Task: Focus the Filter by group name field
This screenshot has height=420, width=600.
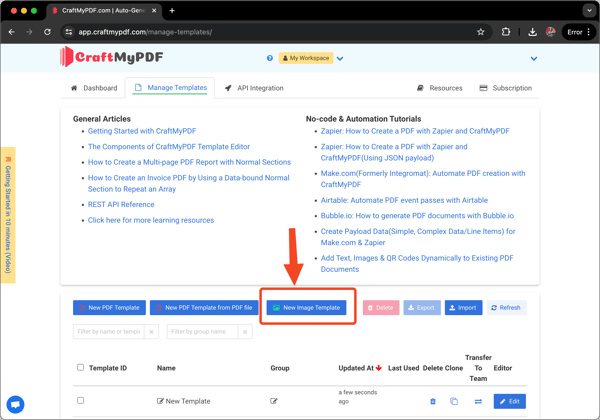Action: click(202, 332)
